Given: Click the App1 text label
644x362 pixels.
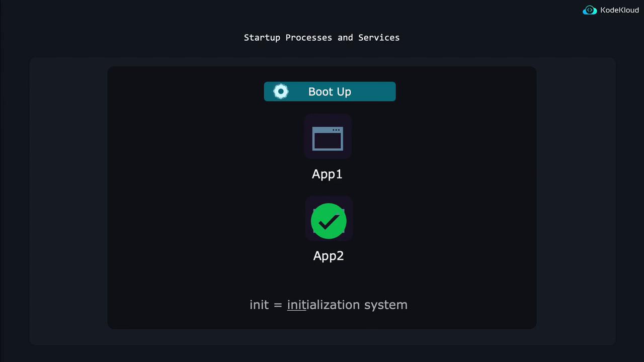Looking at the screenshot, I should [327, 174].
